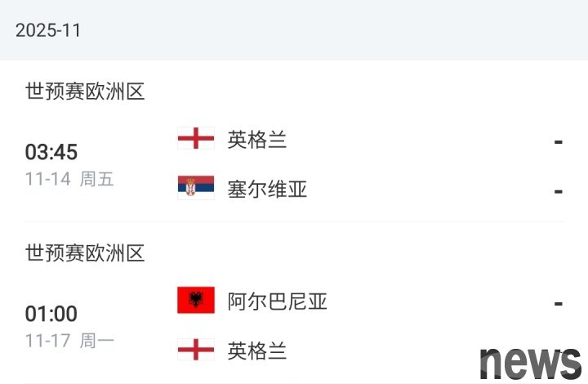588x384 pixels.
Task: Click England's flag in the 01:00 match
Action: (196, 350)
